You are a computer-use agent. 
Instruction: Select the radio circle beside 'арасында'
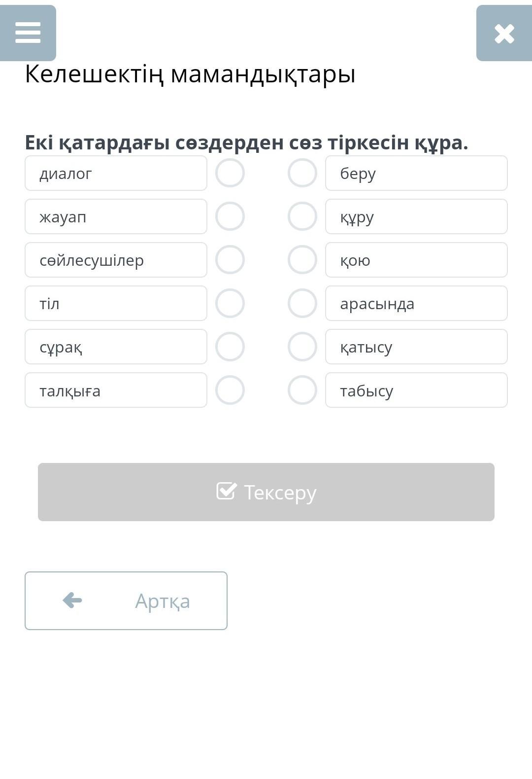302,303
